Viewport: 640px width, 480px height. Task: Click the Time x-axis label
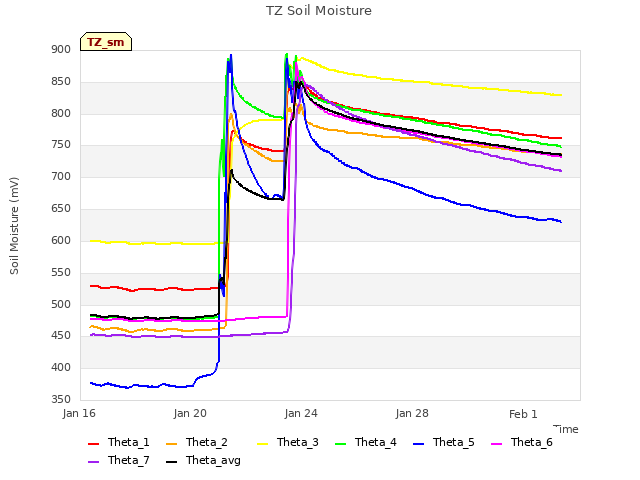click(566, 429)
